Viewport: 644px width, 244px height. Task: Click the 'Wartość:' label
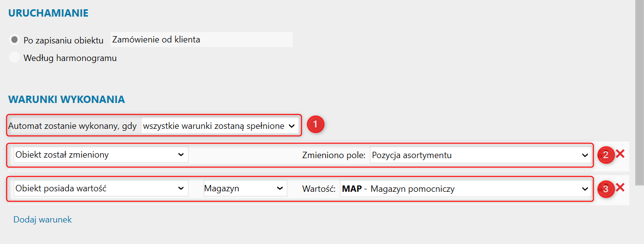(x=318, y=189)
